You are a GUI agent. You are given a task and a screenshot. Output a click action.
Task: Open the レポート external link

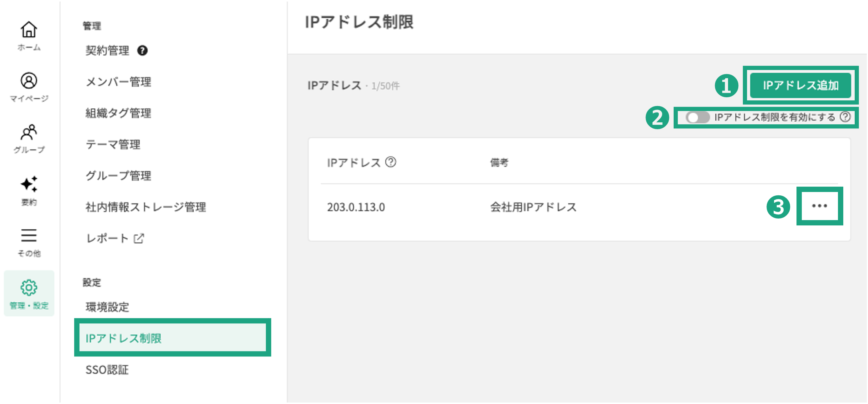[x=115, y=238]
